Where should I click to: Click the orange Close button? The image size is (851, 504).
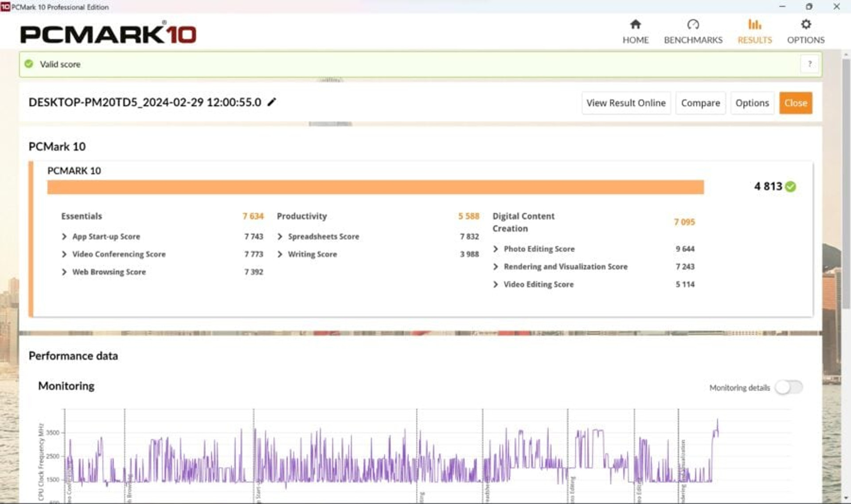(x=796, y=103)
